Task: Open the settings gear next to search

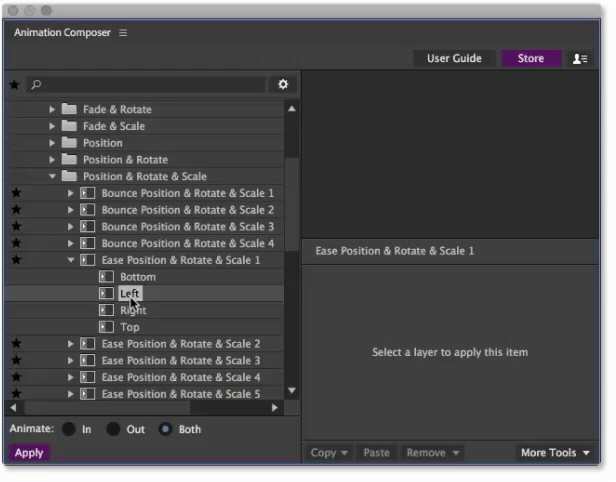Action: tap(283, 85)
